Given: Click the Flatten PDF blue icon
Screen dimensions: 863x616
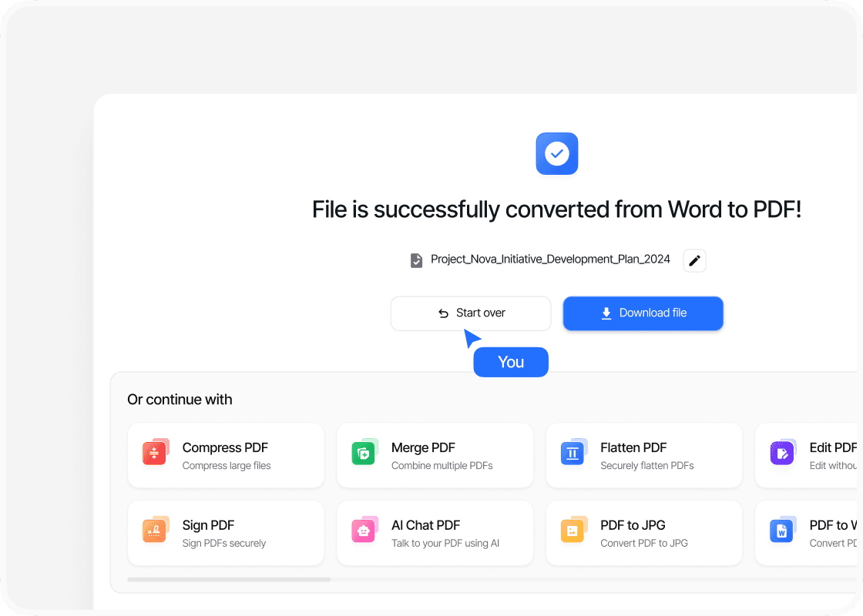Looking at the screenshot, I should pyautogui.click(x=573, y=453).
